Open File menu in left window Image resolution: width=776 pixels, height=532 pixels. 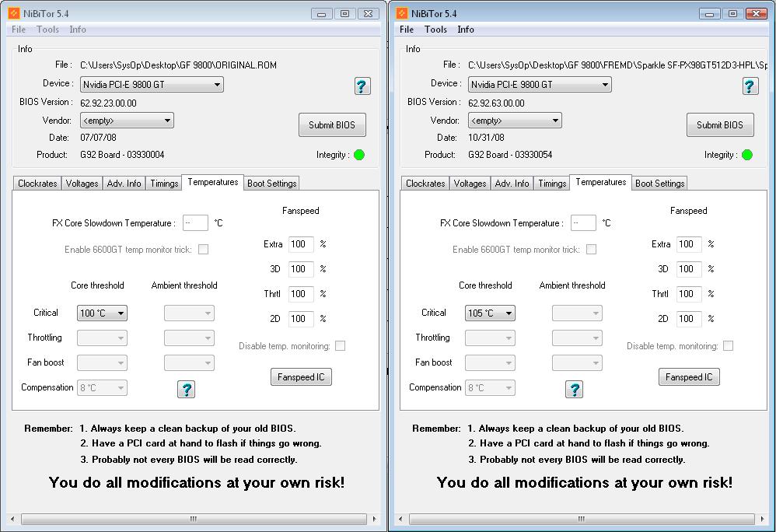coord(19,30)
